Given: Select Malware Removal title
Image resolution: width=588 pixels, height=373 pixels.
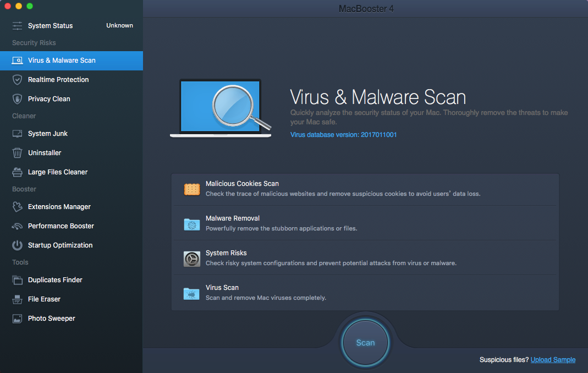Looking at the screenshot, I should (x=233, y=218).
